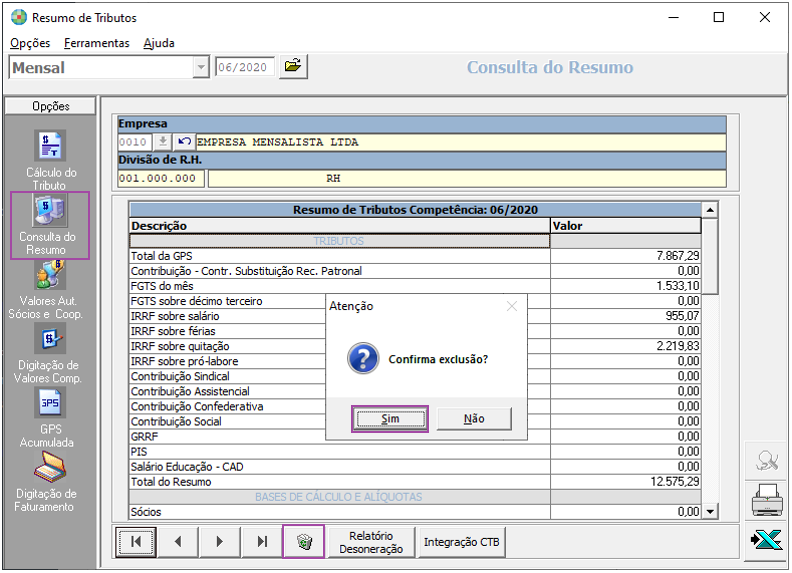
Task: Click the Empresa code field 0010
Action: click(134, 142)
